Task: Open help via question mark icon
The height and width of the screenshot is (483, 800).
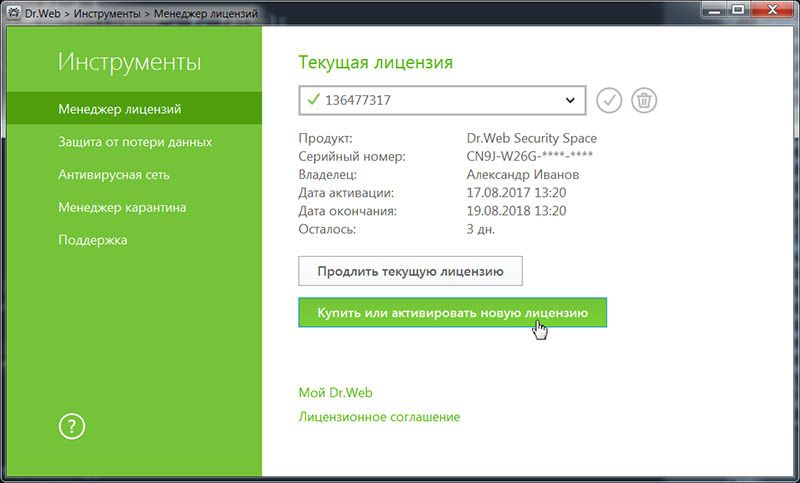Action: pyautogui.click(x=72, y=426)
